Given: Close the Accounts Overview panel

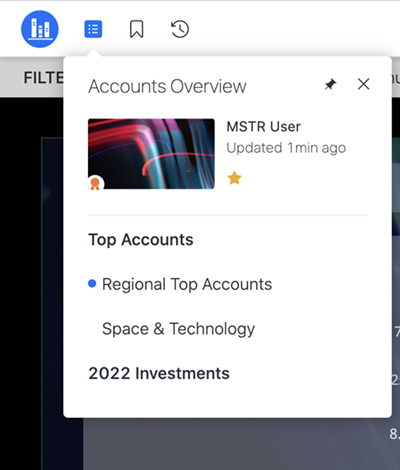Looking at the screenshot, I should [x=363, y=84].
